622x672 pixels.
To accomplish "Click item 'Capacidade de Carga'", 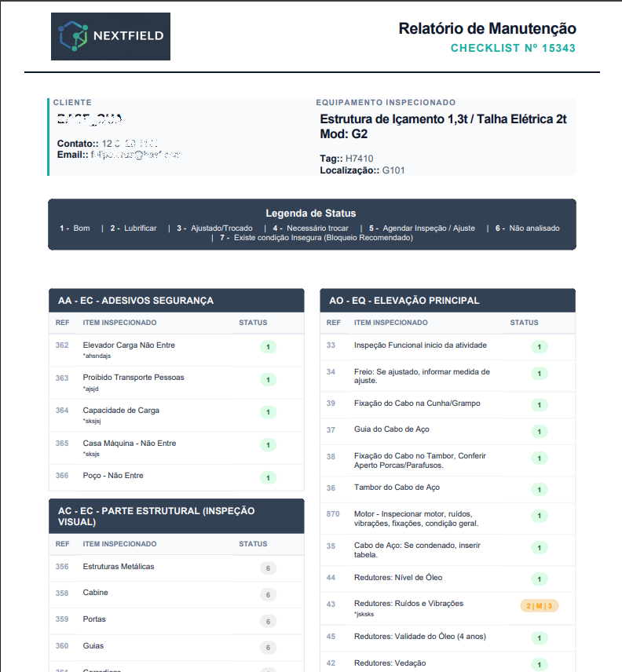I will coord(121,410).
